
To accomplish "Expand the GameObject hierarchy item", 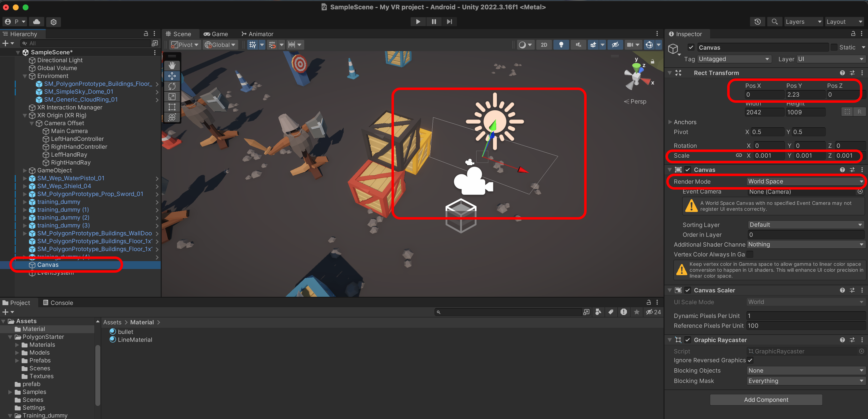I will click(25, 171).
